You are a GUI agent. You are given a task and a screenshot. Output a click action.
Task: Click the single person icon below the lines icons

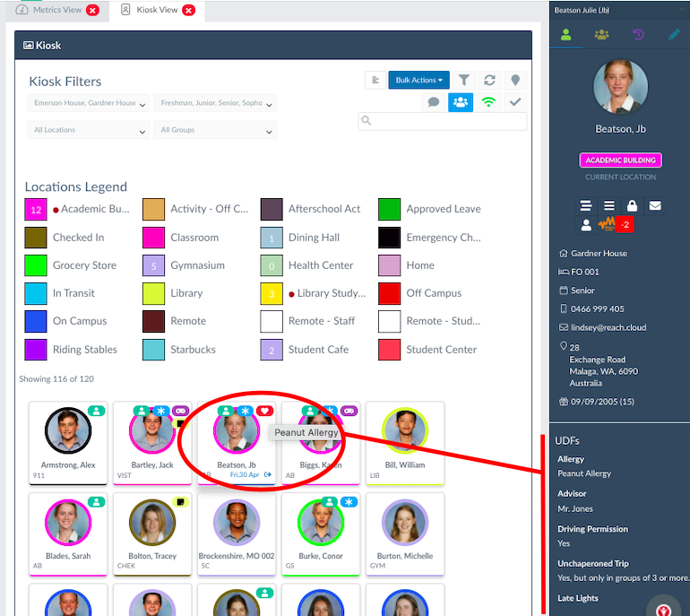[x=586, y=225]
